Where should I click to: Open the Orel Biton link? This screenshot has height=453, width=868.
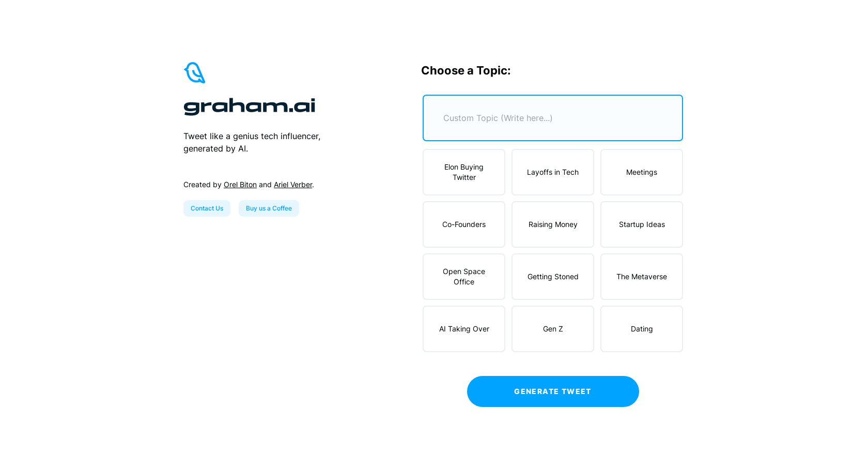240,185
